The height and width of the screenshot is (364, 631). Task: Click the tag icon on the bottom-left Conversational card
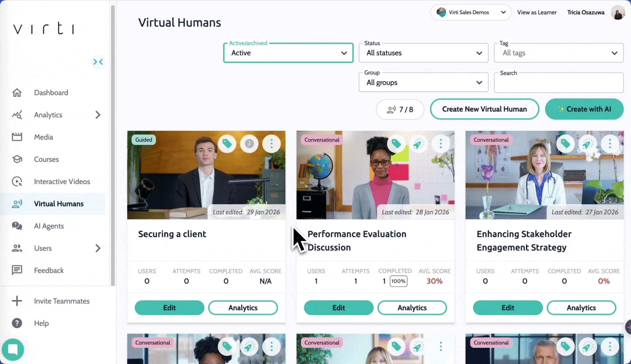coord(227,347)
